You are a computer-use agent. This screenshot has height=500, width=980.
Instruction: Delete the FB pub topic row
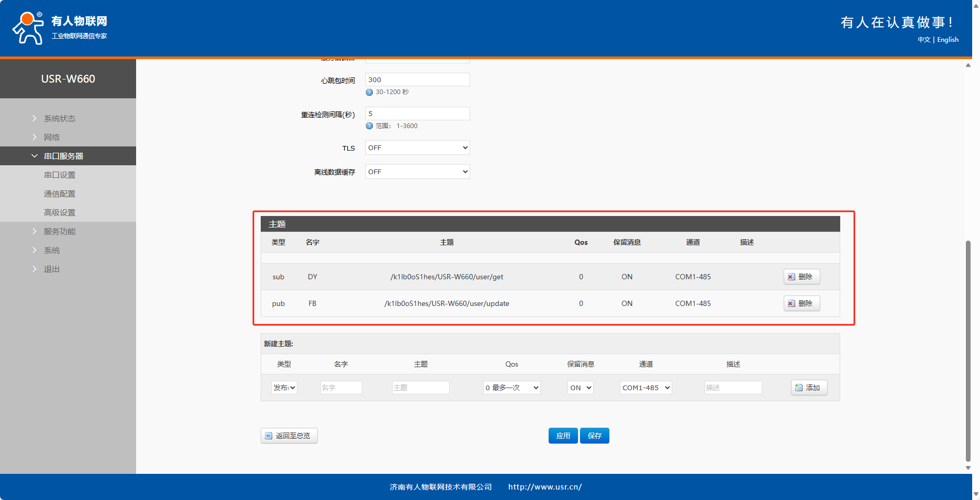[x=801, y=303]
